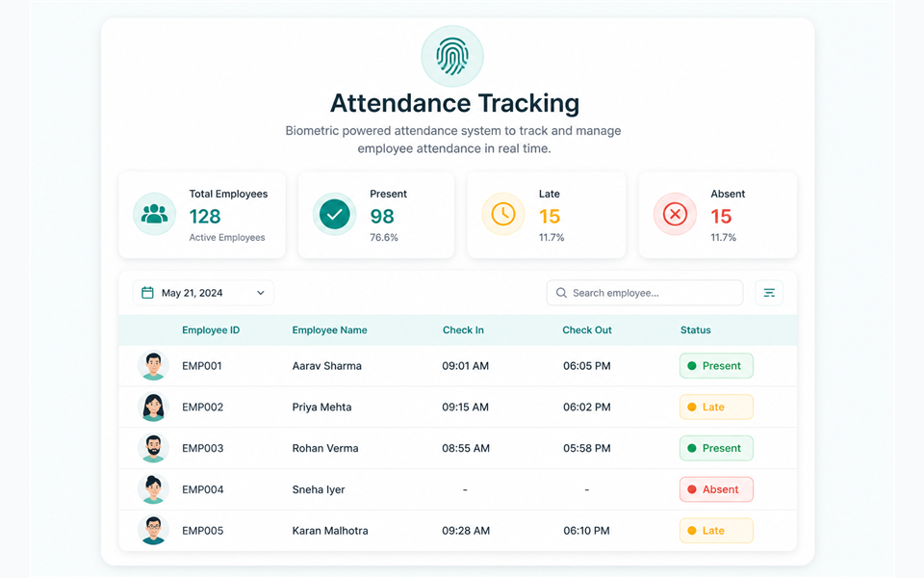Screen dimensions: 924x578
Task: Click the 76.6% present percentage
Action: 384,238
